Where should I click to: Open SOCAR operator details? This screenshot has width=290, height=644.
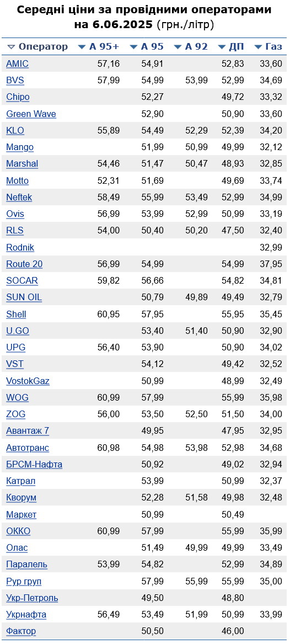22,281
